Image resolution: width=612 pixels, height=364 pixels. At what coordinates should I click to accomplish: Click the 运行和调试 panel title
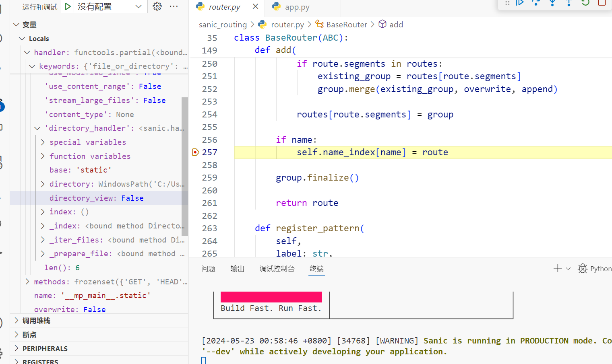[40, 7]
